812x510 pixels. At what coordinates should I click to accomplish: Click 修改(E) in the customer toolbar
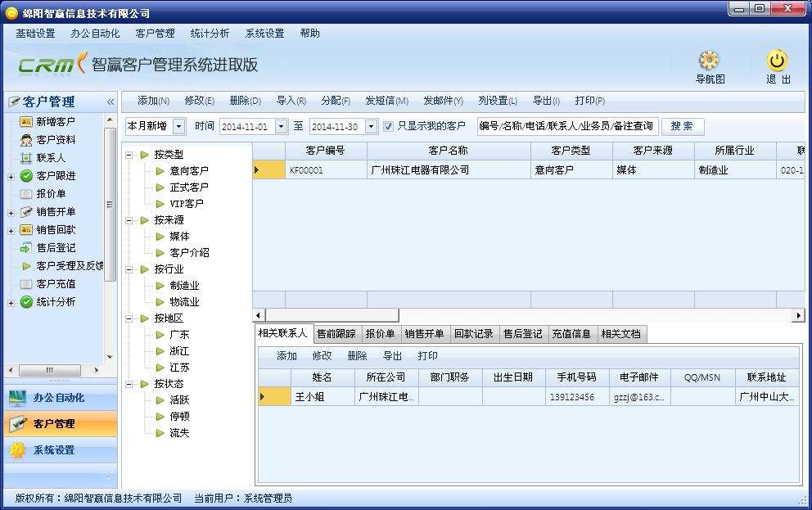200,101
